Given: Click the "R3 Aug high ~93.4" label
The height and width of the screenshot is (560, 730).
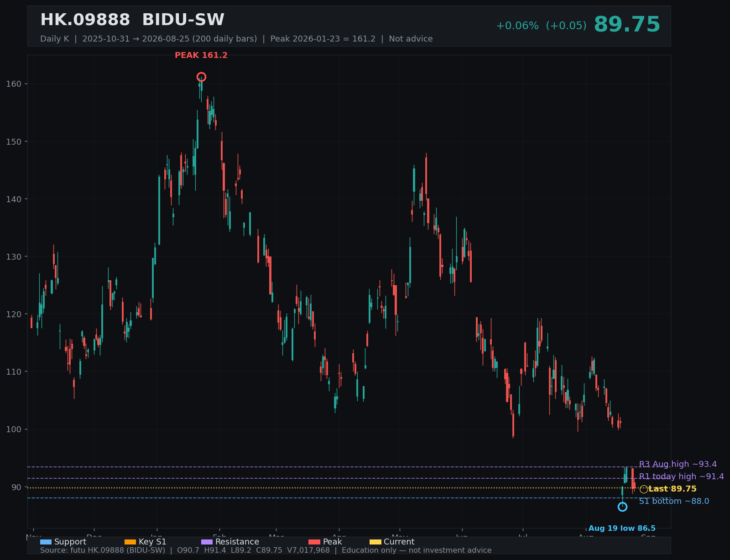Looking at the screenshot, I should (678, 464).
